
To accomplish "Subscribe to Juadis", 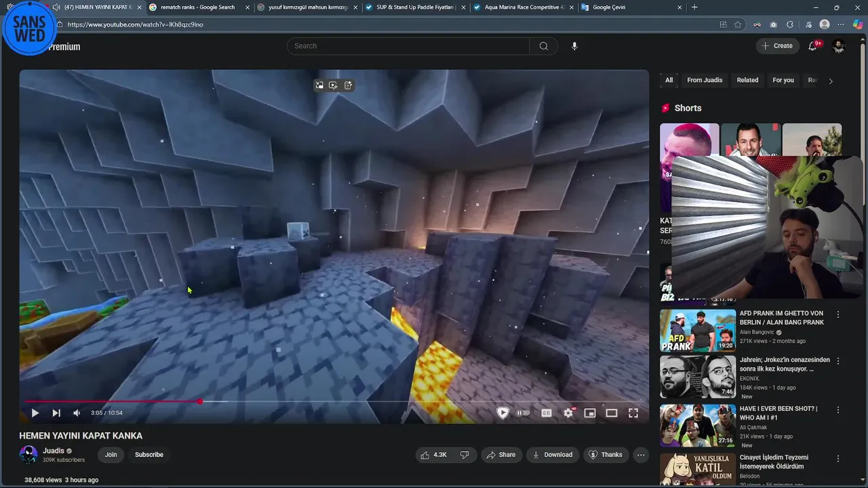I will (149, 455).
